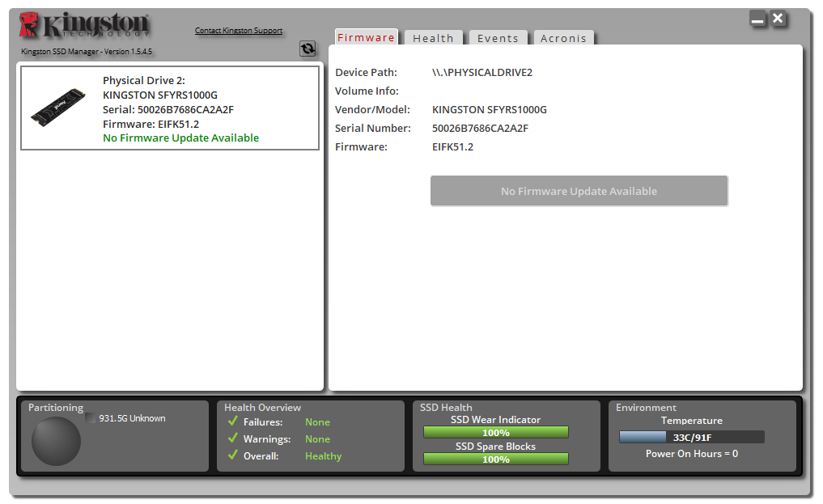This screenshot has height=504, width=823.
Task: Open the Events tab
Action: point(498,38)
